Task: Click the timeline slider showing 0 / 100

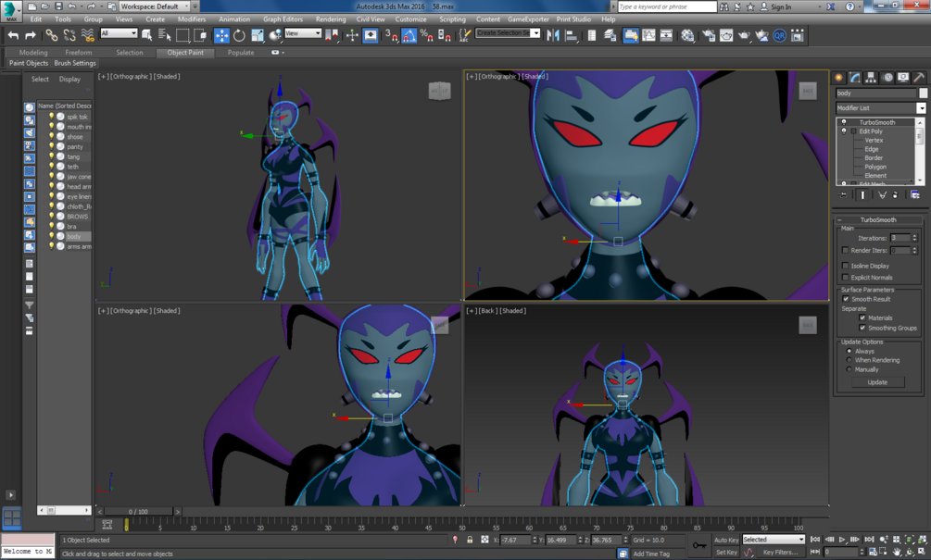Action: [138, 511]
